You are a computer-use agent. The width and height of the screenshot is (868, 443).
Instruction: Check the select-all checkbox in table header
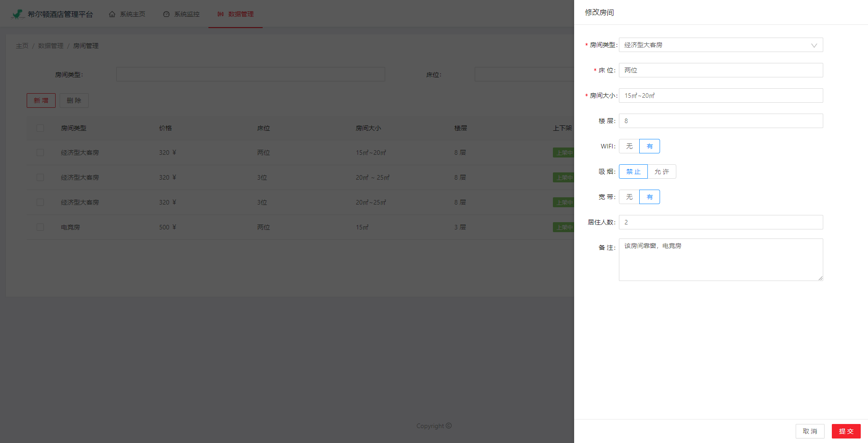point(40,128)
